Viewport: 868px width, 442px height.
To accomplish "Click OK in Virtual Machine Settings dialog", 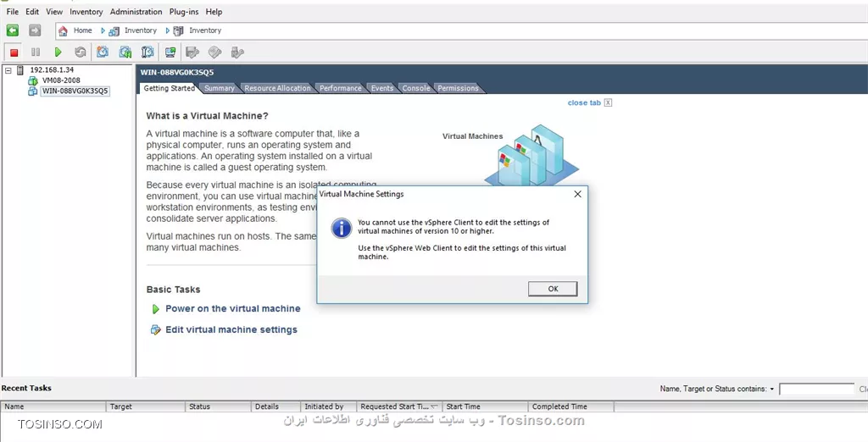I will click(x=553, y=289).
